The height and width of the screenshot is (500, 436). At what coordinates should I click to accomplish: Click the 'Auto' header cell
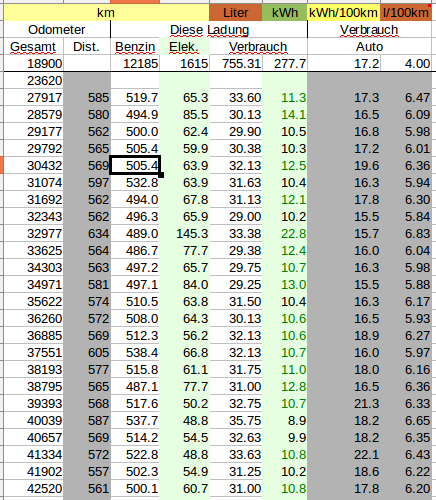click(369, 47)
